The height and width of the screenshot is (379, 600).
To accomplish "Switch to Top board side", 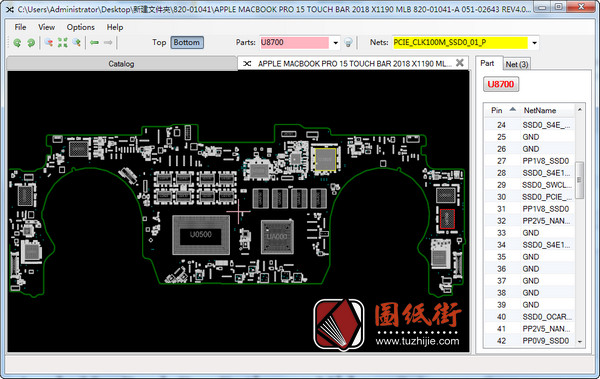I will 159,42.
